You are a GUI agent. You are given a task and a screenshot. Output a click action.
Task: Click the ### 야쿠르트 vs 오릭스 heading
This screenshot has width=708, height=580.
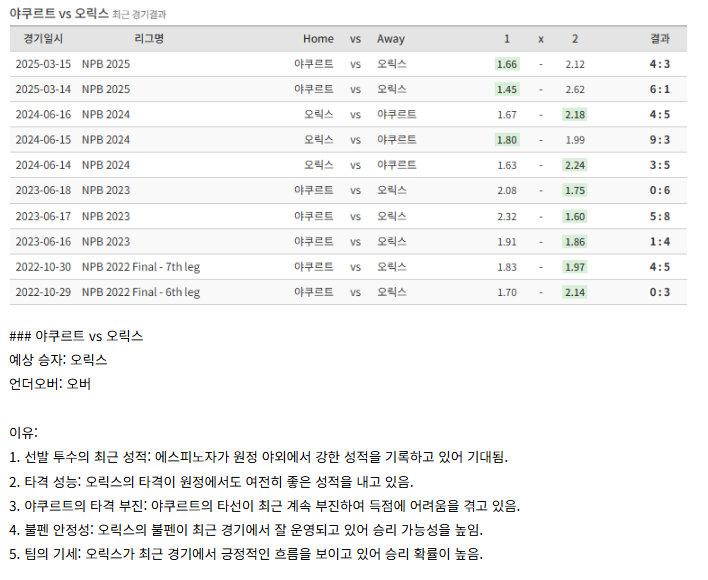point(76,336)
